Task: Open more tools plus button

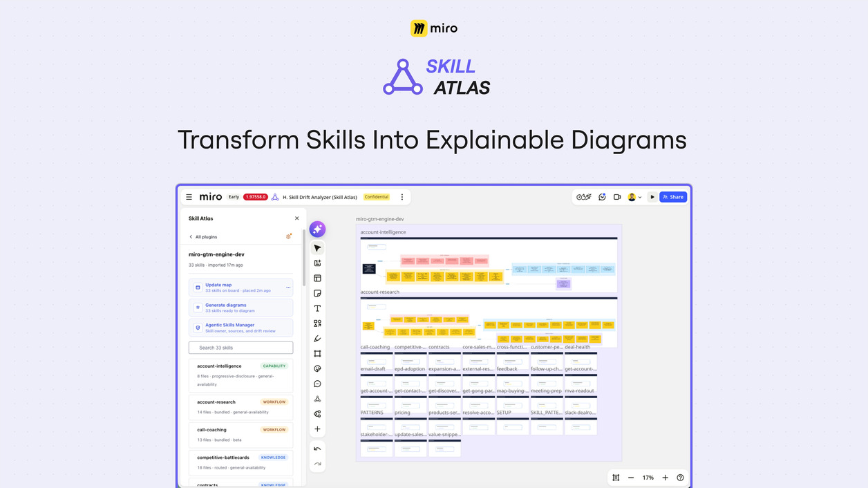Action: 317,429
